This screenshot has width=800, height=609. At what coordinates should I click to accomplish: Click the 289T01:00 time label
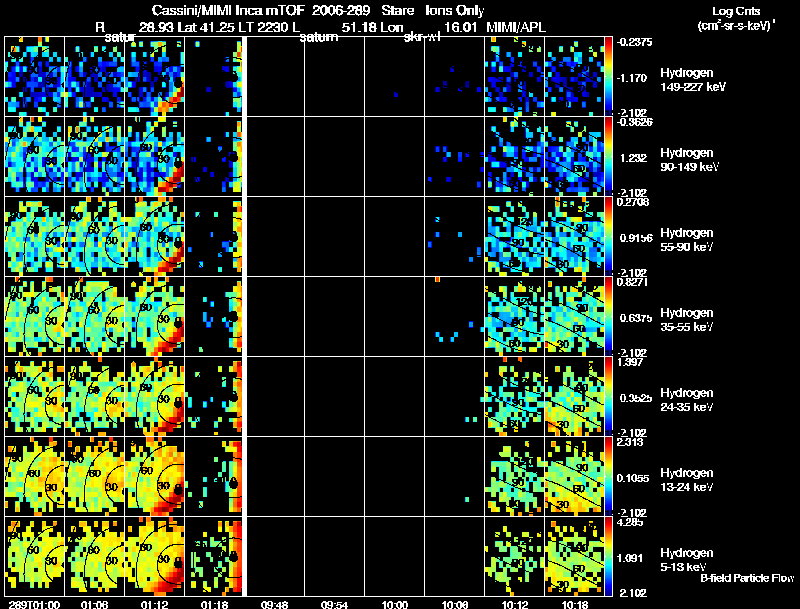click(x=34, y=604)
